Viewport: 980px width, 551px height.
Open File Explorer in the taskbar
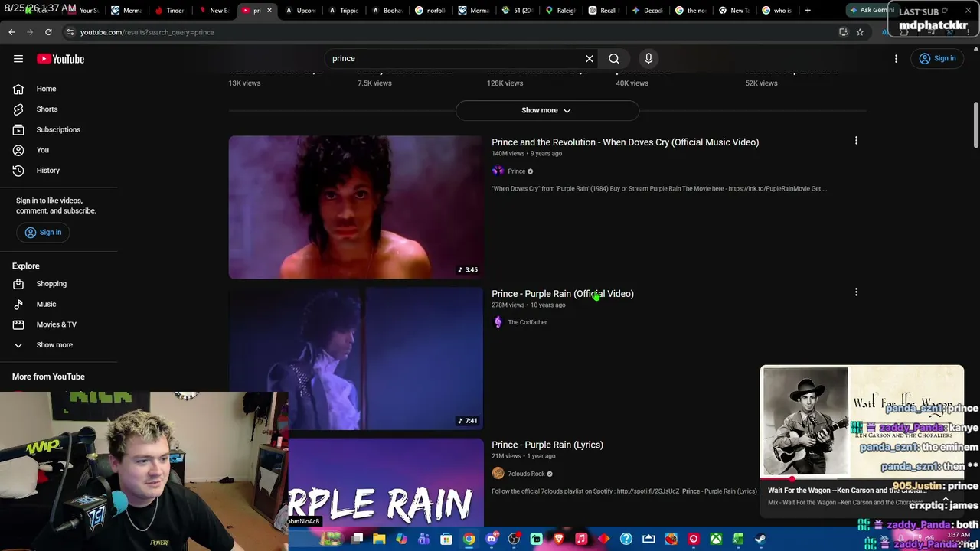379,539
